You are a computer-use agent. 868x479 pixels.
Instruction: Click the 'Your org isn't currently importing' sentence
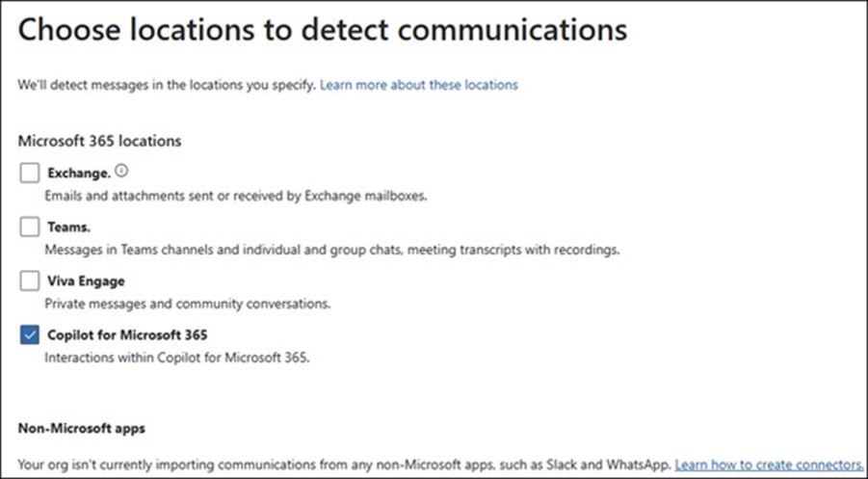344,464
